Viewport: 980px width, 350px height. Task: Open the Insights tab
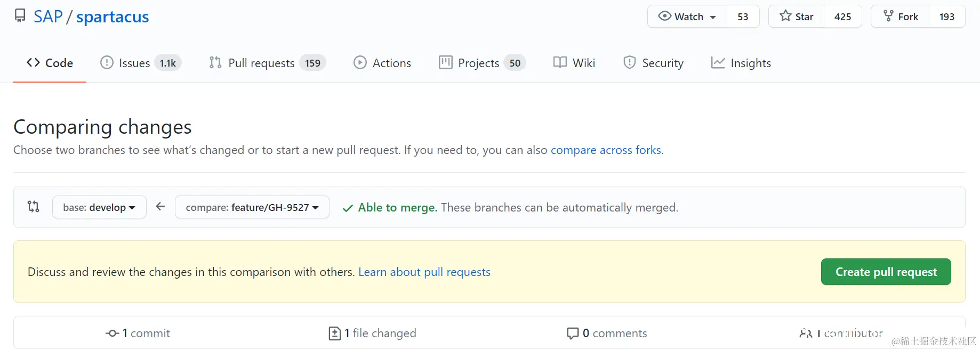pyautogui.click(x=741, y=63)
